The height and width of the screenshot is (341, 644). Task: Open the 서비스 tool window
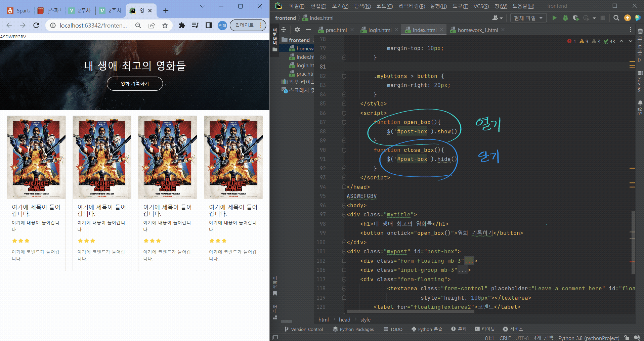(x=513, y=329)
